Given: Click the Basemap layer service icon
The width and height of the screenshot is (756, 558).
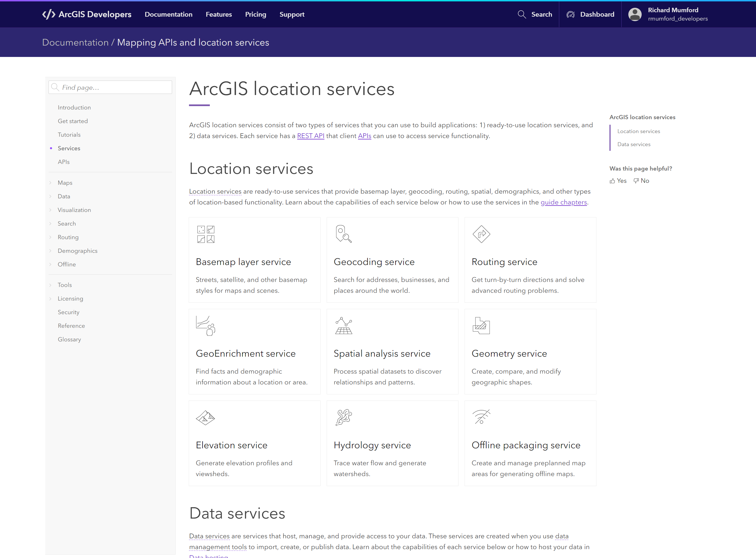Looking at the screenshot, I should click(206, 234).
